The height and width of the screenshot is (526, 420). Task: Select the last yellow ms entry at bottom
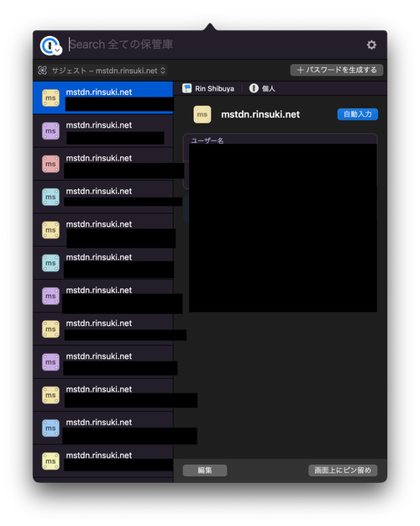(x=103, y=461)
